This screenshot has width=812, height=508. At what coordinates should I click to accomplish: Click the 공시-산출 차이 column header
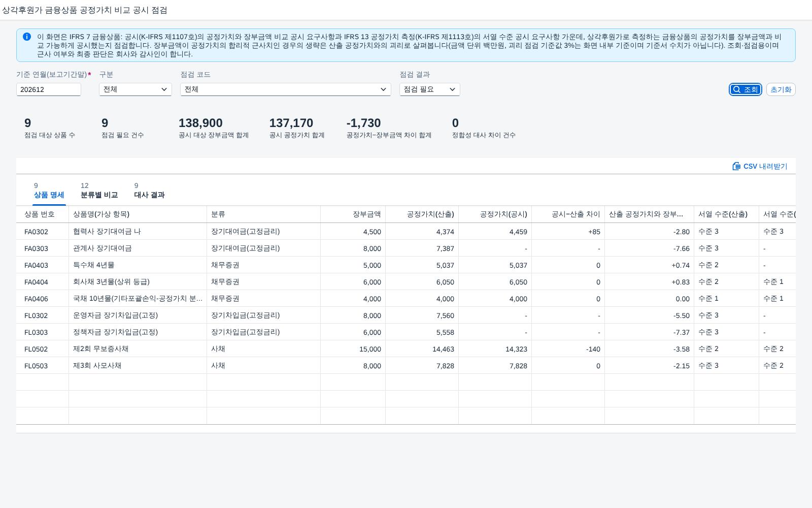click(568, 214)
